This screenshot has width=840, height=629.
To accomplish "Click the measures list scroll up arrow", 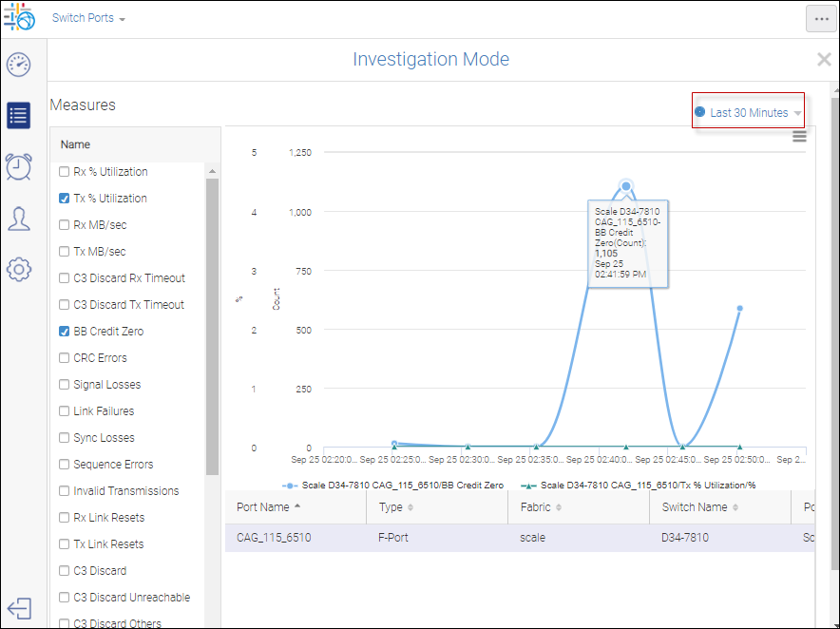I will [212, 171].
